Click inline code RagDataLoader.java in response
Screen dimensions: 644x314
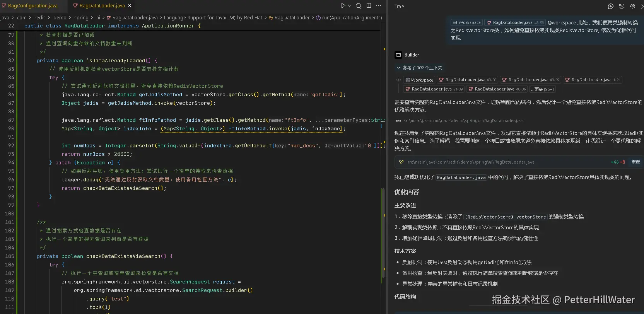pos(461,177)
